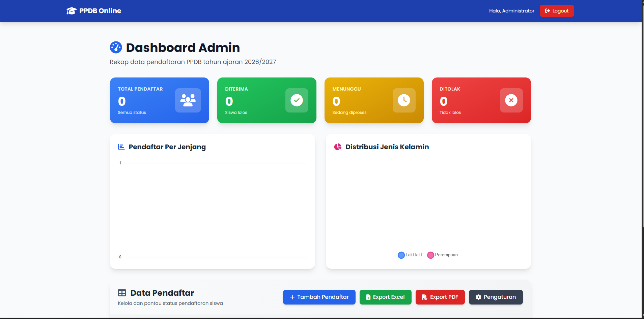Click the bar chart icon beside Pendaftar Per Jenjang
The width and height of the screenshot is (644, 319).
click(x=121, y=147)
